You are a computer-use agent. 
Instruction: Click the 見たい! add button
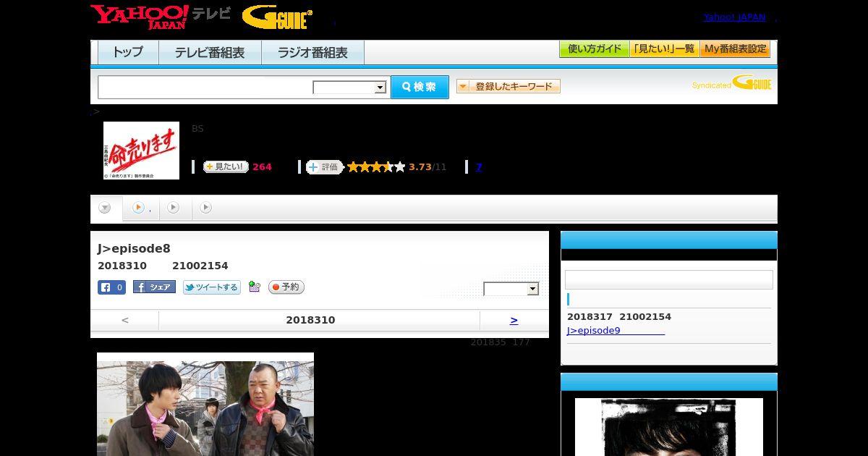tap(226, 166)
